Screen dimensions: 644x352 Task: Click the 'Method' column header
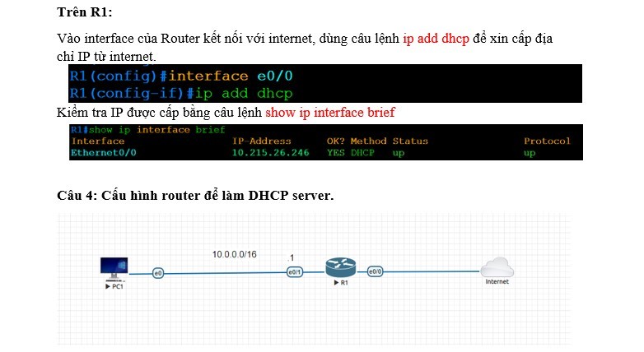368,141
